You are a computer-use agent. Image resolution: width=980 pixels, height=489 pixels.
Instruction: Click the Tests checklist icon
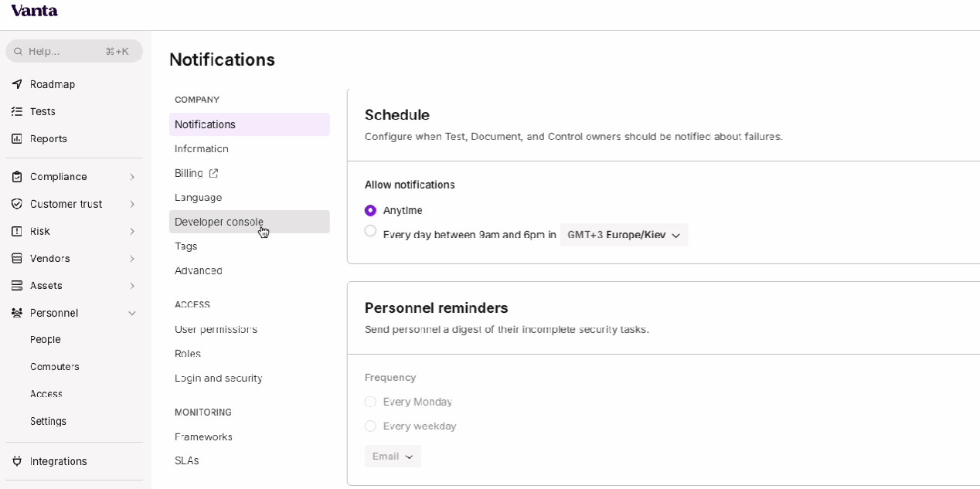17,111
